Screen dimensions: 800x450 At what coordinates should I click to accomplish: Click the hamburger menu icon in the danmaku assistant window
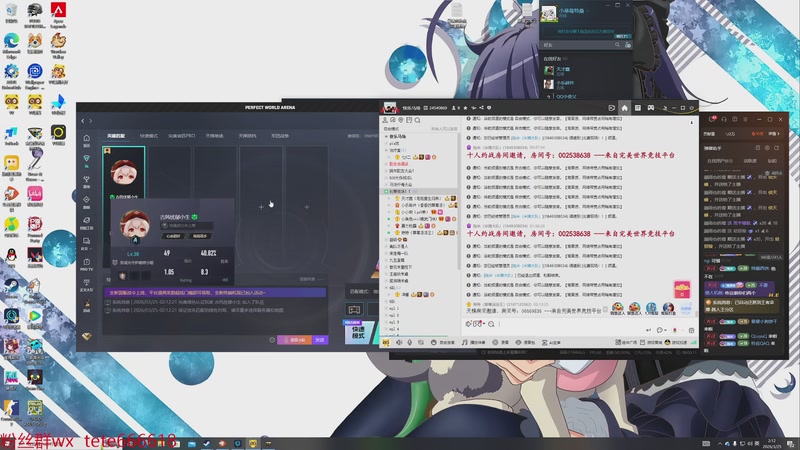point(745,119)
